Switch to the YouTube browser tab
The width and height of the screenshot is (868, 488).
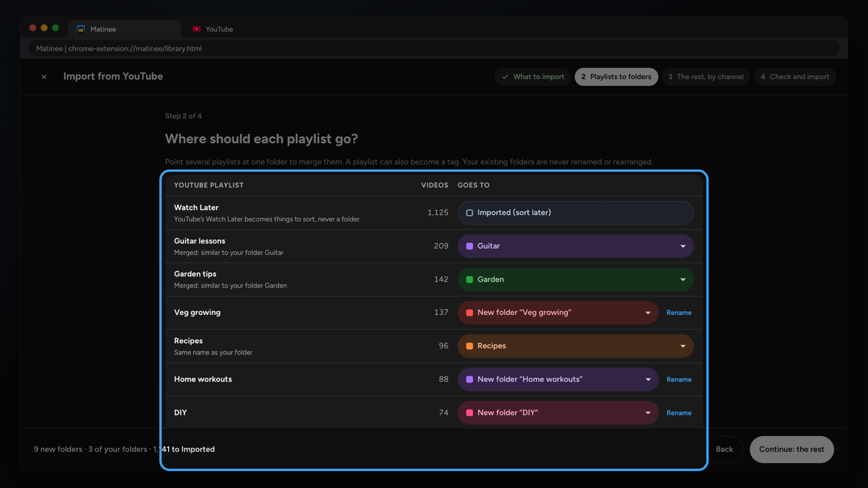click(213, 29)
